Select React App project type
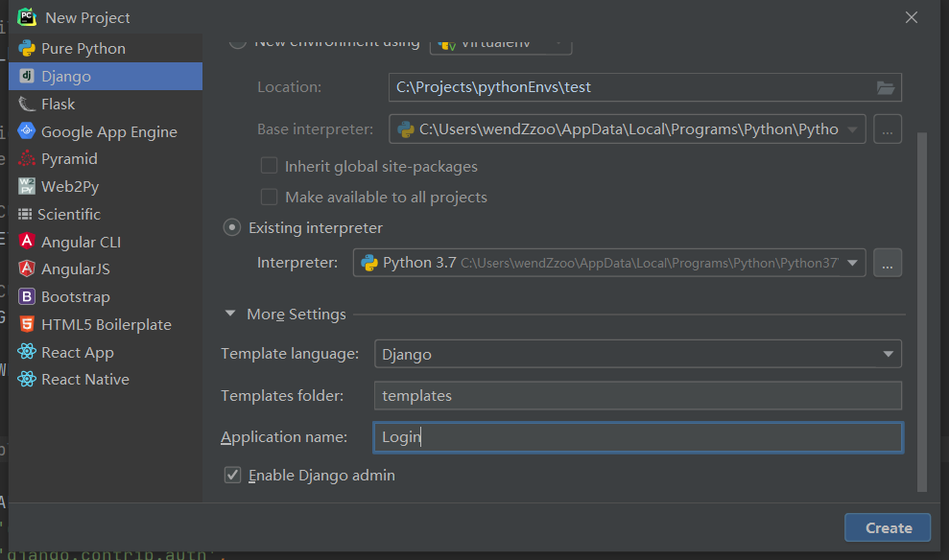Viewport: 949px width, 560px height. [x=106, y=351]
